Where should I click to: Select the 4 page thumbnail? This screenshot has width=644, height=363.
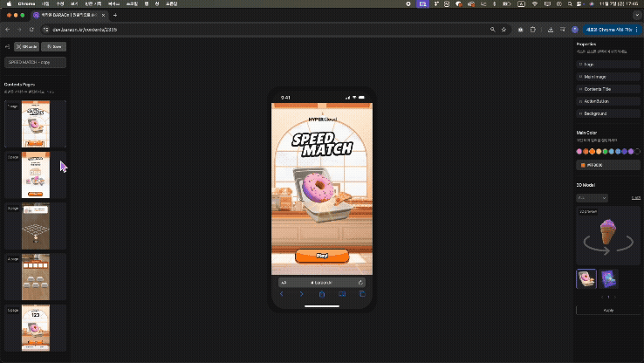(x=35, y=277)
